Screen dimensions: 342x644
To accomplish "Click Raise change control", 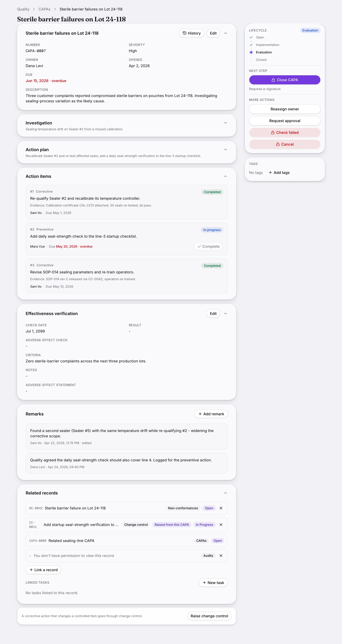I will [209, 616].
